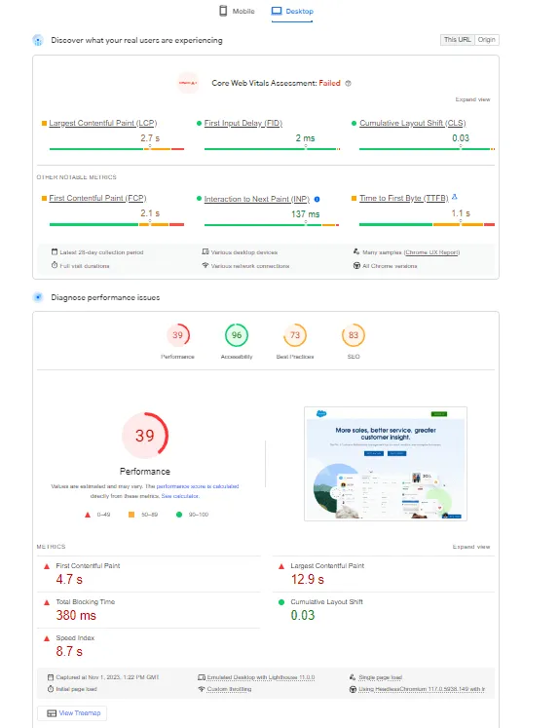The height and width of the screenshot is (728, 560).
Task: Click the Total Blocking Time 380 ms metric
Action: [x=148, y=610]
